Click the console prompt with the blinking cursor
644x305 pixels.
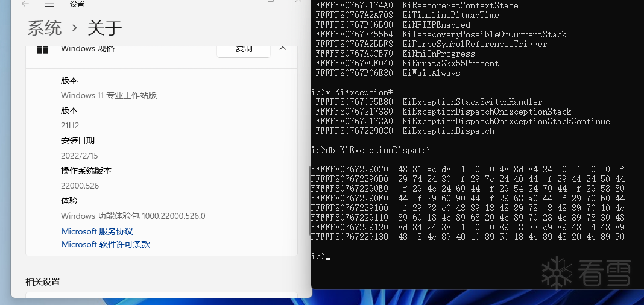click(321, 257)
